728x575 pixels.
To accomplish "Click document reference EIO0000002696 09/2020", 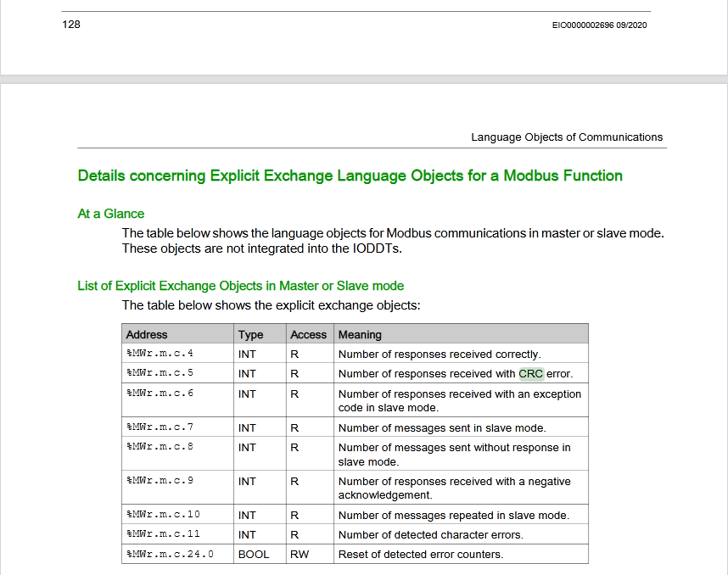I will 599,25.
